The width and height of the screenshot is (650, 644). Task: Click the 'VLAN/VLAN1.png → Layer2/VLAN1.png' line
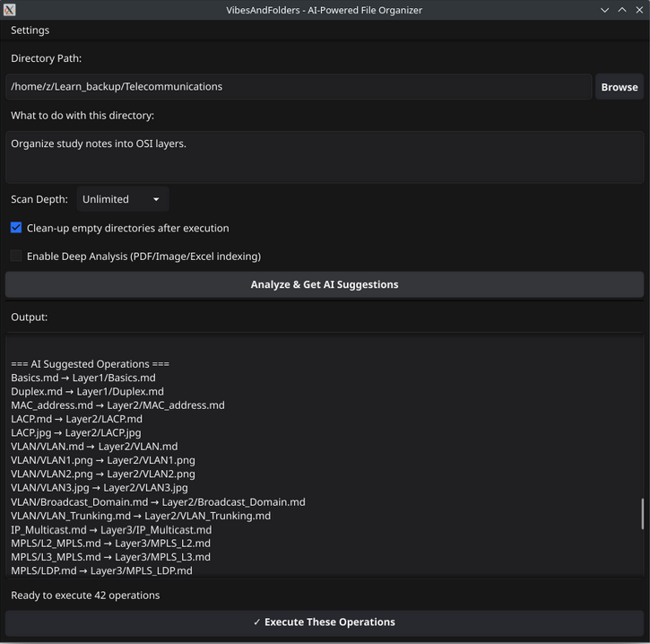click(103, 460)
